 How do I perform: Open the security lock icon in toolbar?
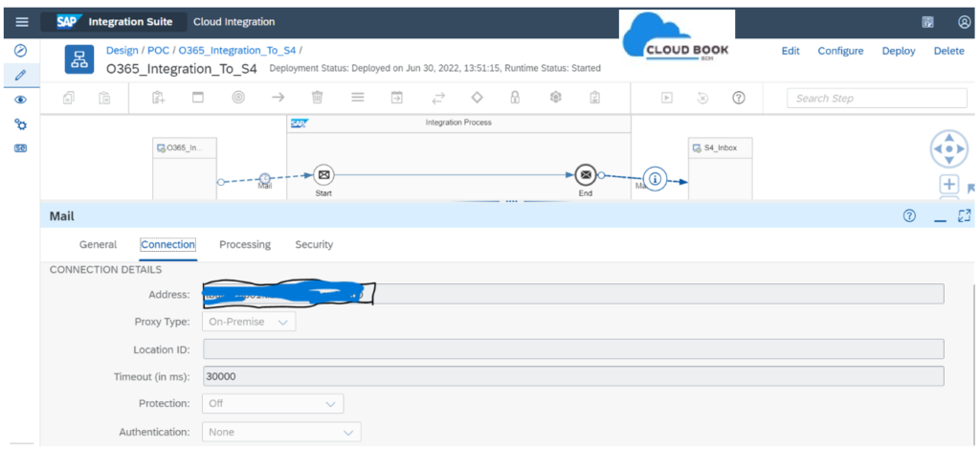tap(515, 98)
